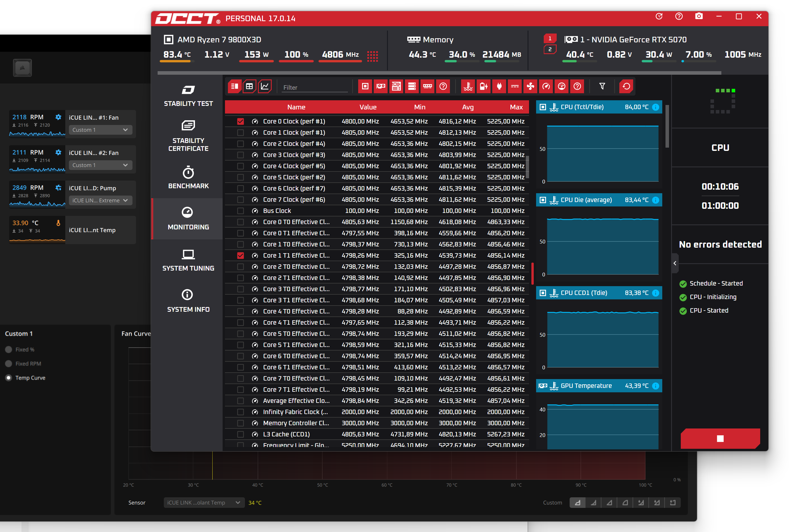Image resolution: width=789 pixels, height=532 pixels.
Task: Toggle the temperature sensor filter icon
Action: 468,86
